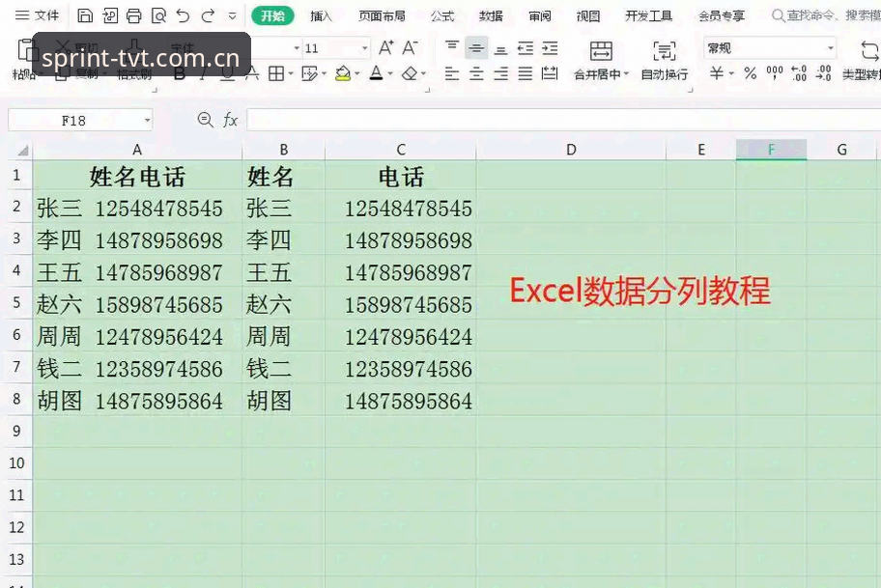
Task: Click the Borders grid icon
Action: click(x=276, y=73)
